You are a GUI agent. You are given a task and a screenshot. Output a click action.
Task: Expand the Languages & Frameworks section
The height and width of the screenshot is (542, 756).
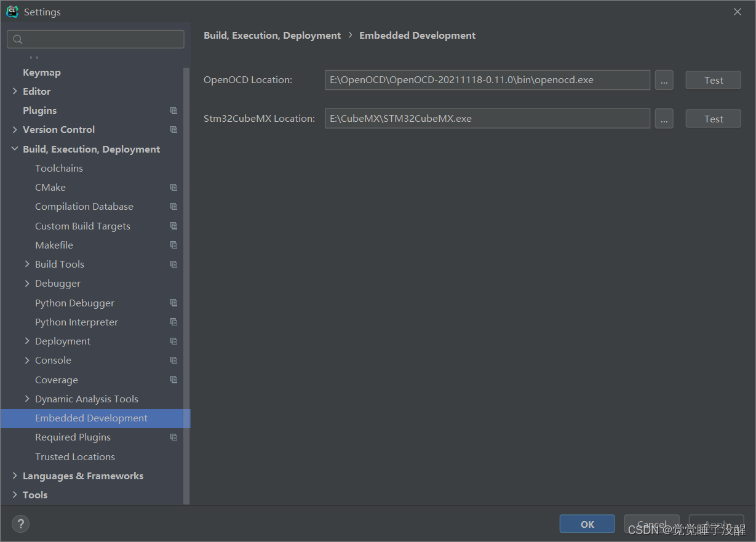click(15, 476)
